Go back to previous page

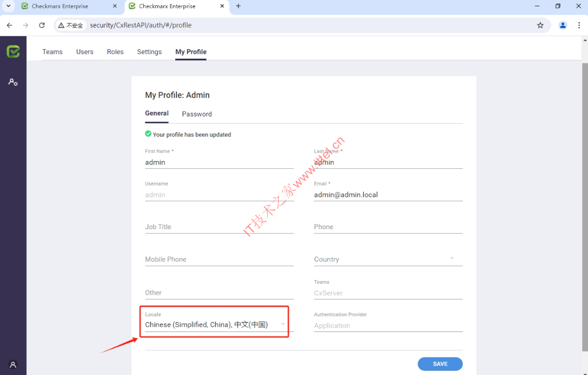9,25
